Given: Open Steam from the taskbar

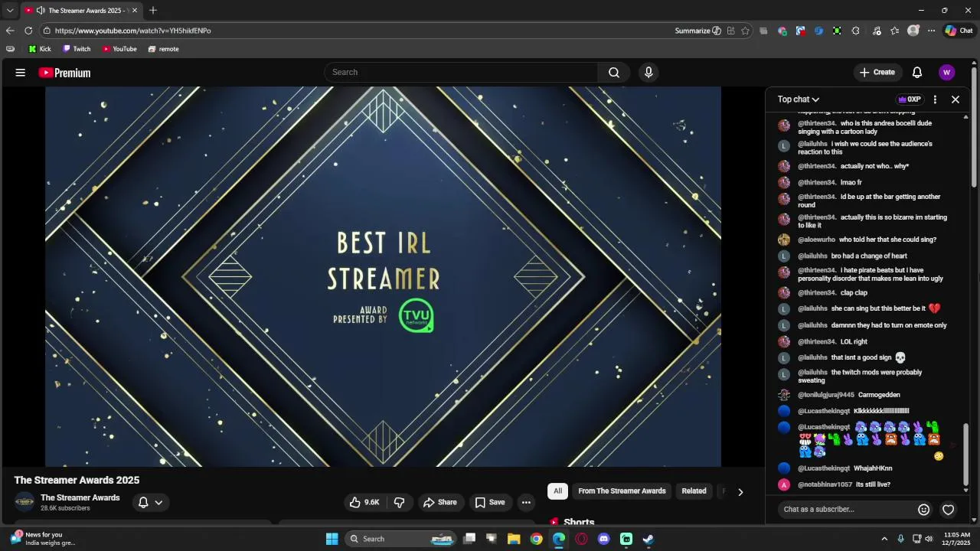Looking at the screenshot, I should click(x=648, y=539).
